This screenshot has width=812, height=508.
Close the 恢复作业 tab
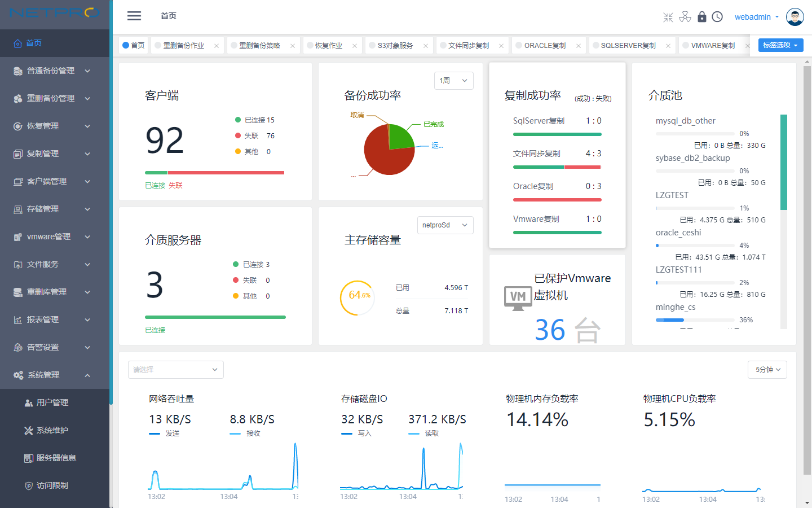[x=355, y=46]
